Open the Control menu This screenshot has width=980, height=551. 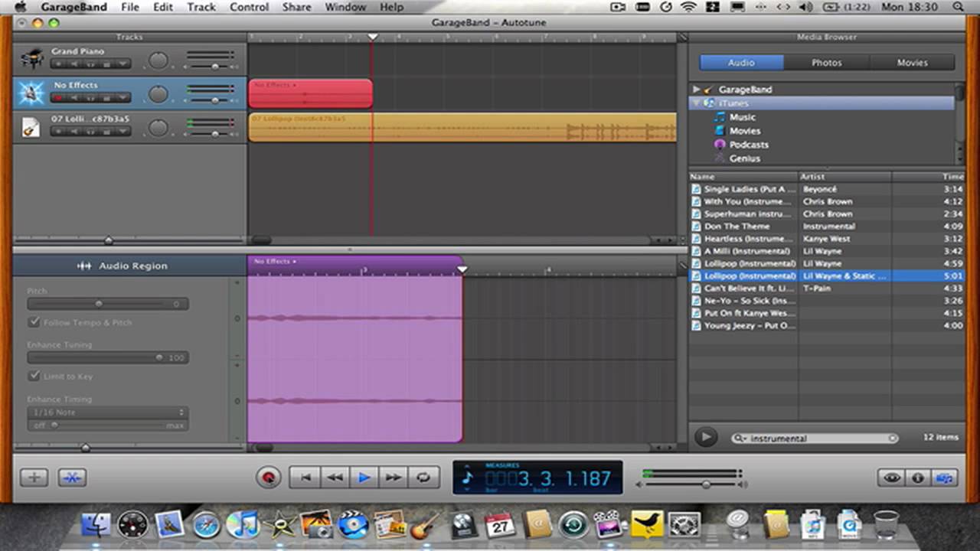tap(249, 7)
